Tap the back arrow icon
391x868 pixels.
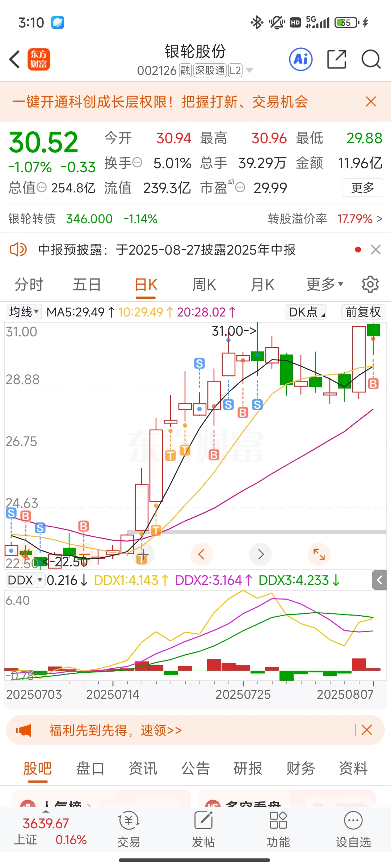coord(14,59)
